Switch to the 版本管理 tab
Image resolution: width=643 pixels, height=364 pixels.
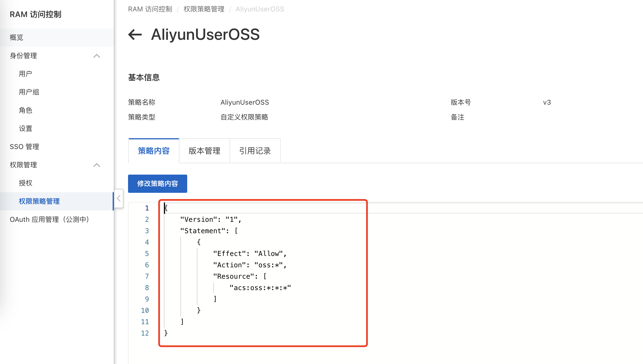click(x=204, y=151)
